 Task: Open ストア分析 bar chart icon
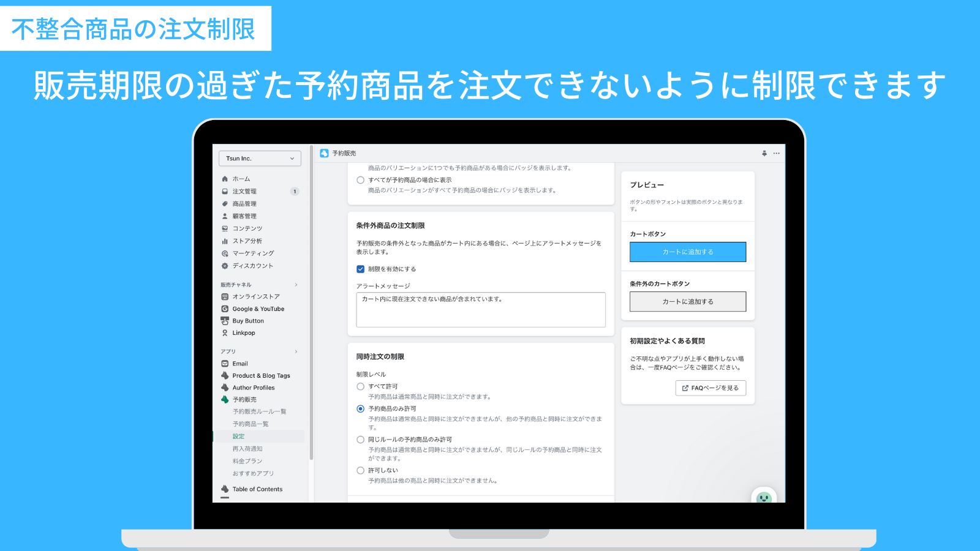tap(225, 241)
